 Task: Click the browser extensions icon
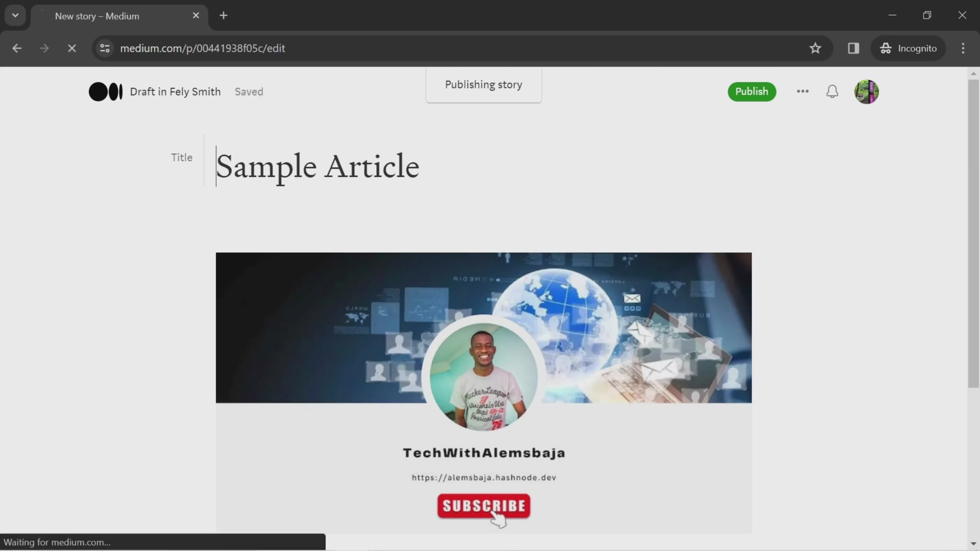(x=853, y=48)
